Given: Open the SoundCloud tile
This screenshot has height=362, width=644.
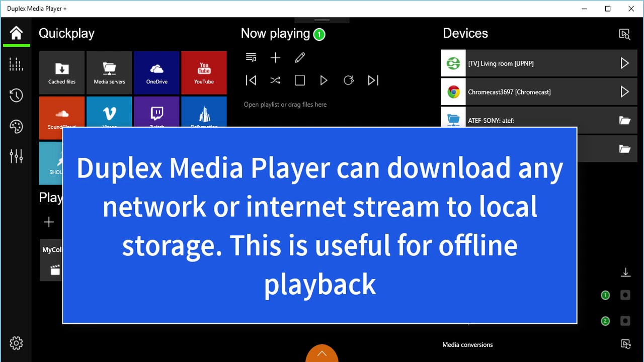Looking at the screenshot, I should tap(62, 112).
